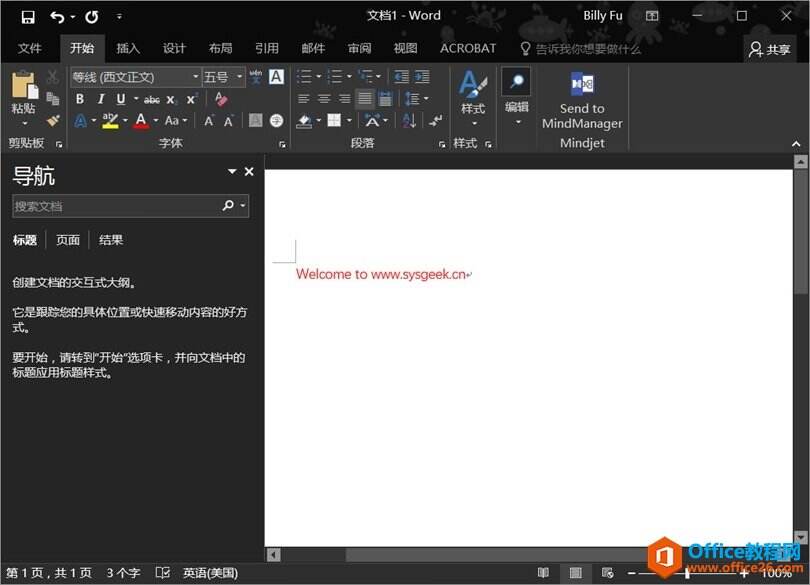Click the Distributed alignment icon
This screenshot has height=585, width=810.
(x=385, y=98)
